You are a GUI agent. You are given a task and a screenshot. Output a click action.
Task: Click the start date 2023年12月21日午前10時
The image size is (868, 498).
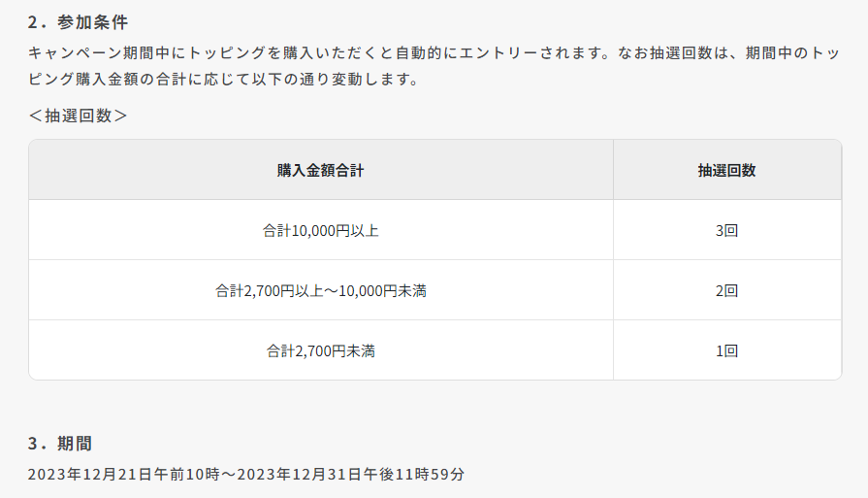tap(124, 474)
